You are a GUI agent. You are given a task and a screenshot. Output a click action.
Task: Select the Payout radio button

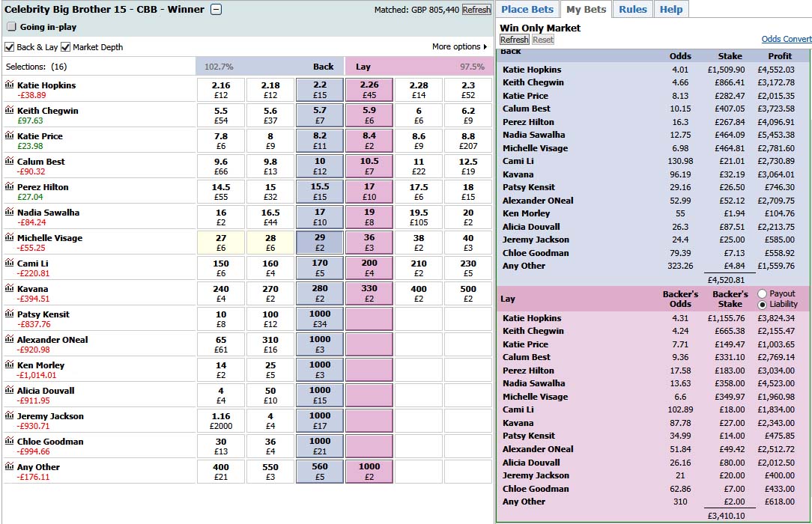763,294
